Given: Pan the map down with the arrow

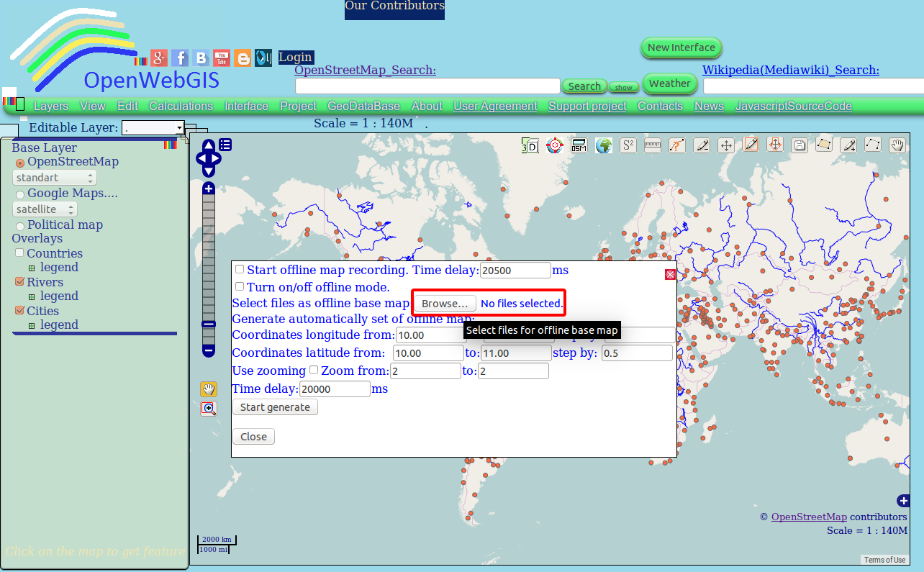Looking at the screenshot, I should tap(209, 171).
